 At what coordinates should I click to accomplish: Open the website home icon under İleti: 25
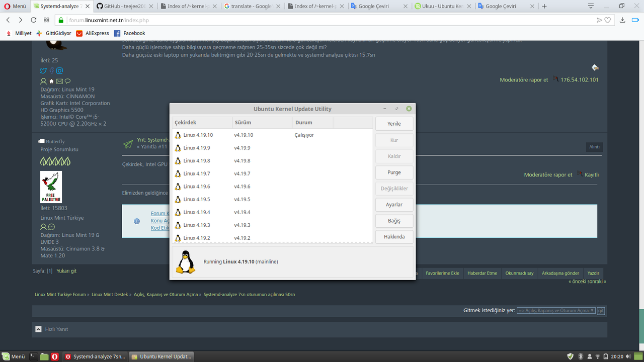(x=51, y=81)
